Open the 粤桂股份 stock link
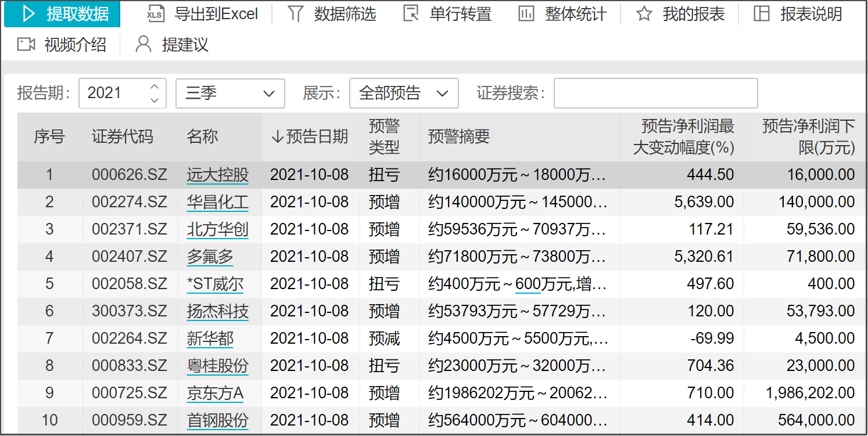 pos(218,366)
